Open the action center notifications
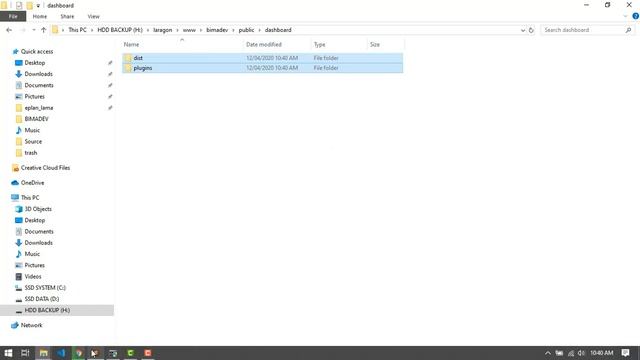This screenshot has height=360, width=640. 625,353
